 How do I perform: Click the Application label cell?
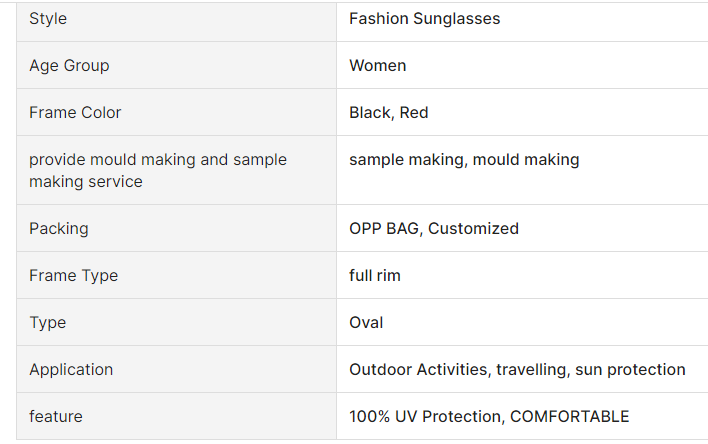click(x=71, y=370)
